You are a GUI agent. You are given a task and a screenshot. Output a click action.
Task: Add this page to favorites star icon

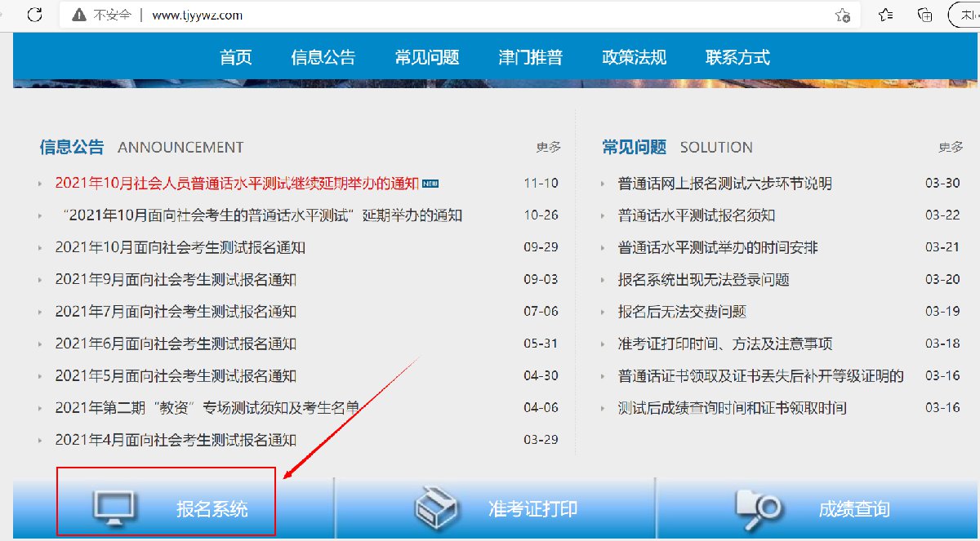843,15
